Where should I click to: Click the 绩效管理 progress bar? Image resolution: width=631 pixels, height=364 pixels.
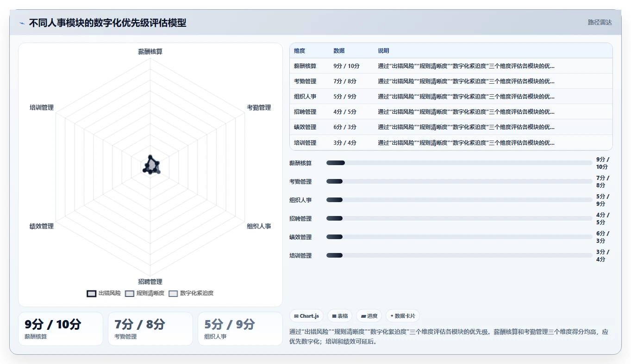459,237
